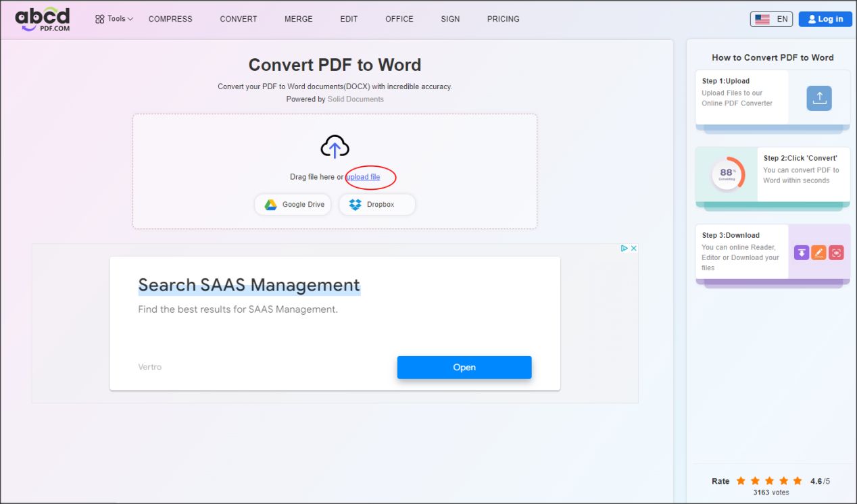Open the EDIT menu
The height and width of the screenshot is (504, 857).
click(x=349, y=19)
